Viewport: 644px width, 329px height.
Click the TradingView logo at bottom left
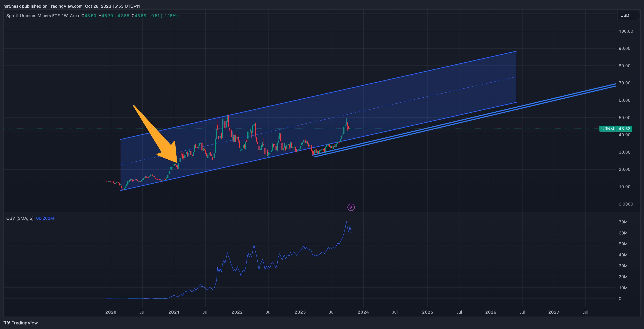tap(21, 323)
